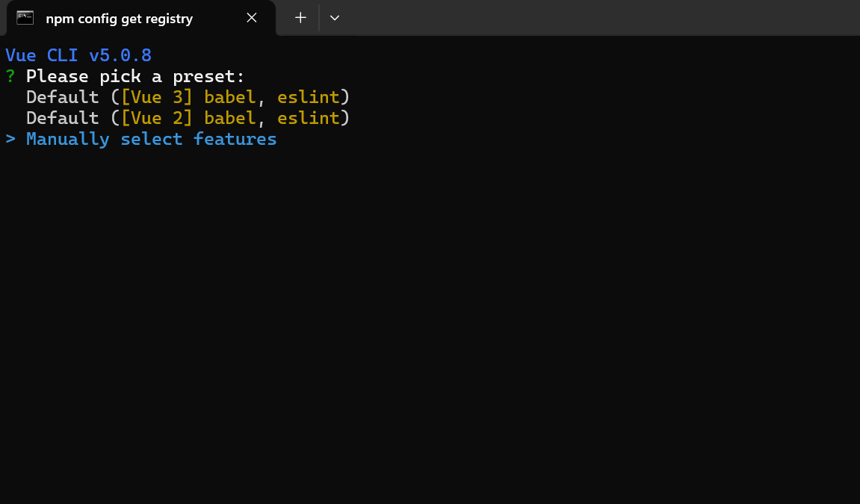Select the 'npm config get registry' tab
Image resolution: width=860 pixels, height=504 pixels.
(x=140, y=18)
